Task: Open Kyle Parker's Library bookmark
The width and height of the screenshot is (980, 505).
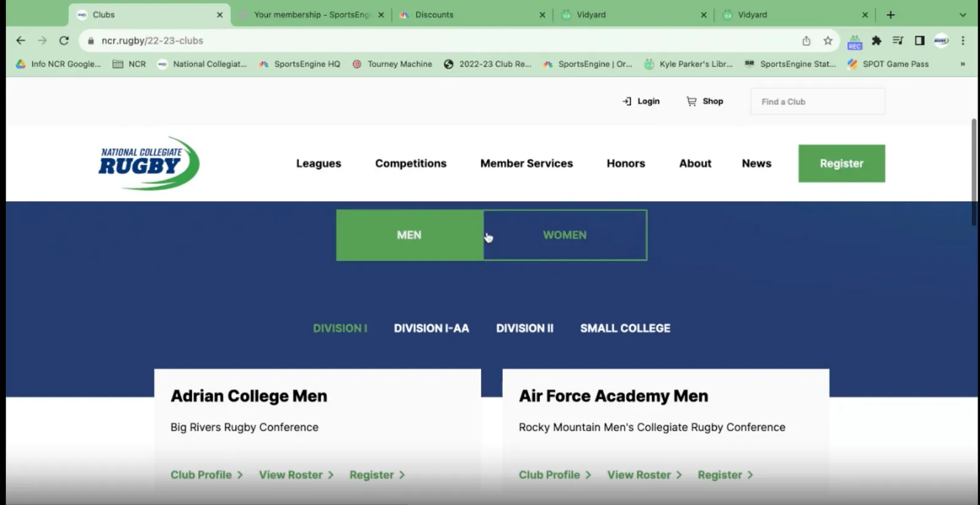Action: tap(688, 64)
